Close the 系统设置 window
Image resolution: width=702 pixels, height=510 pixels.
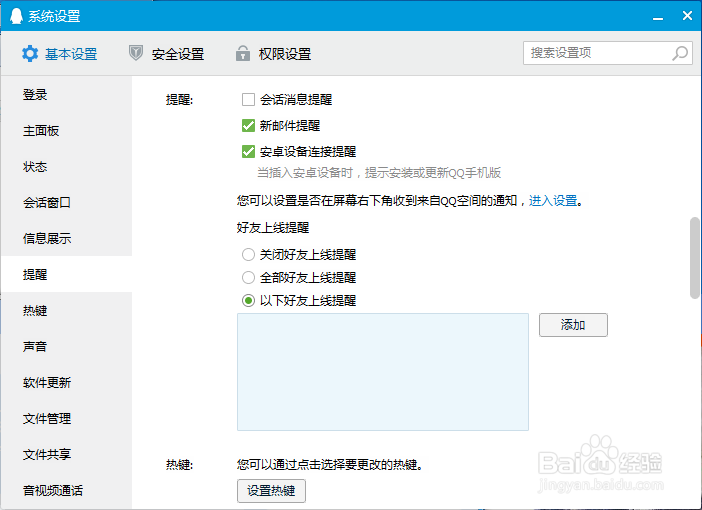687,16
